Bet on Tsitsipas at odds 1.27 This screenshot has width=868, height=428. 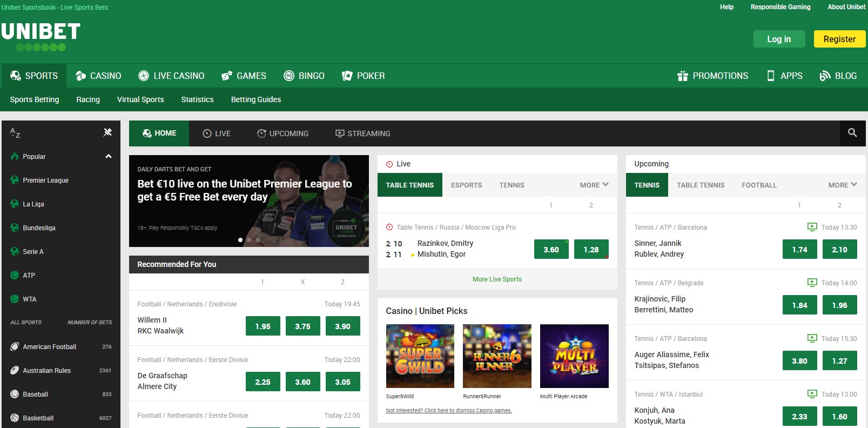point(840,360)
